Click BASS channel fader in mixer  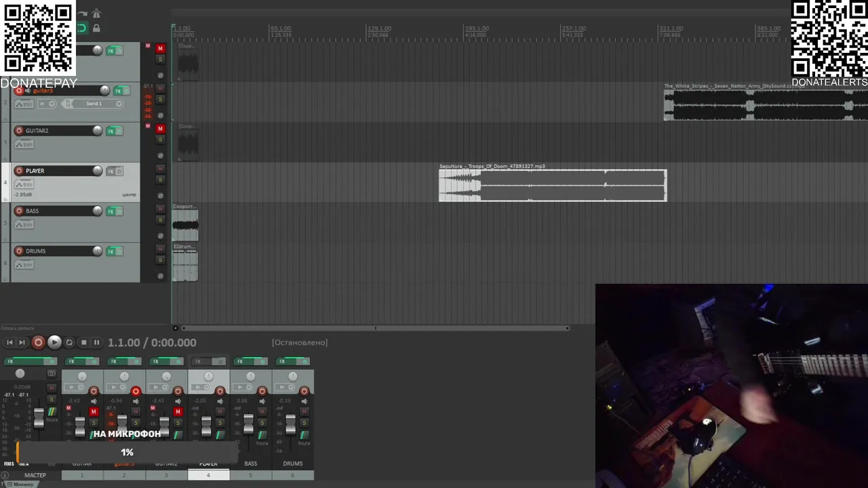[248, 424]
